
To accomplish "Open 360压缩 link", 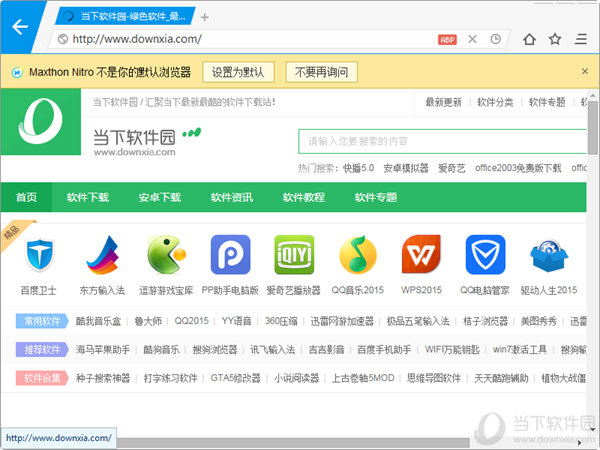I will [281, 321].
